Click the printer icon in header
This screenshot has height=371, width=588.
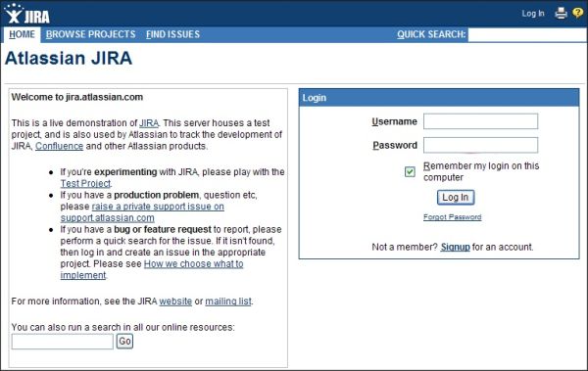[x=561, y=13]
